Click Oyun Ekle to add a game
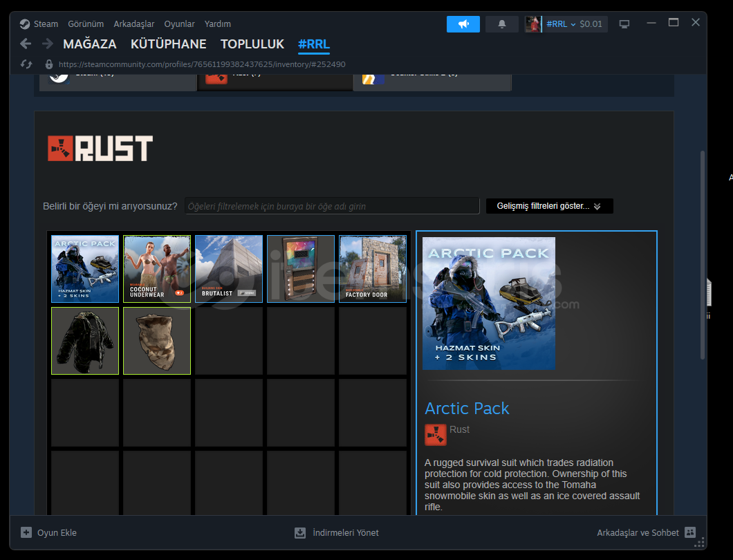This screenshot has height=560, width=733. click(x=48, y=532)
